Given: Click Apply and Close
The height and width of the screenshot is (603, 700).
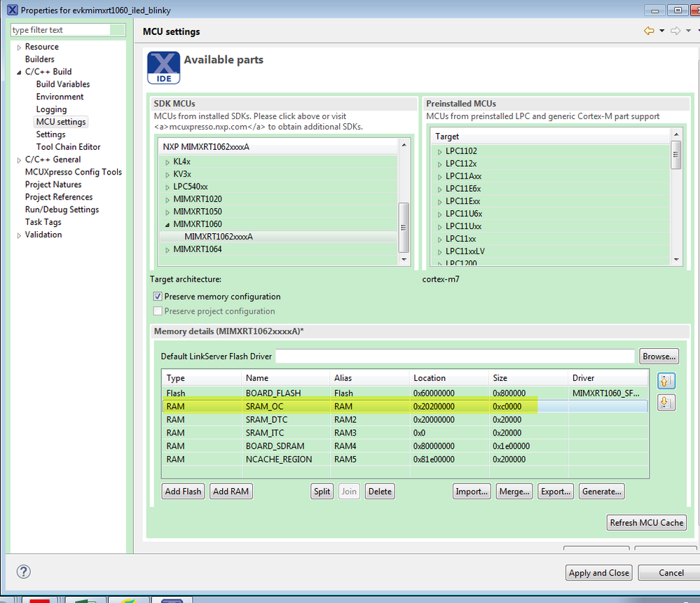Looking at the screenshot, I should [598, 573].
